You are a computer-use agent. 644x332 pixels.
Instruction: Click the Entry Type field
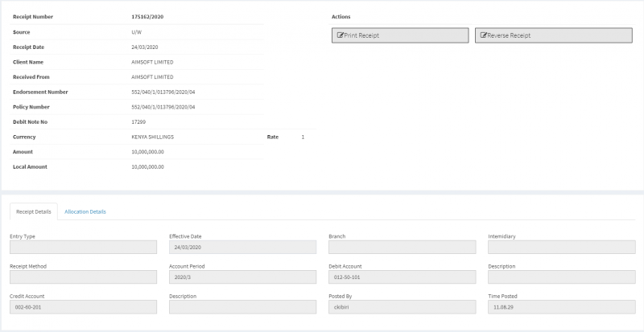click(x=84, y=247)
